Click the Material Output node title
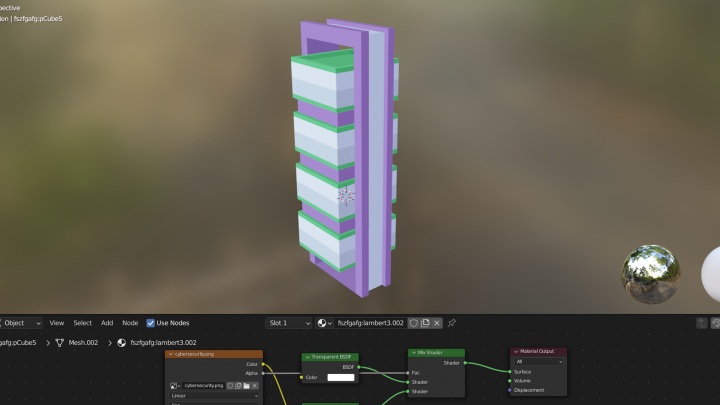The height and width of the screenshot is (405, 720). (x=537, y=351)
